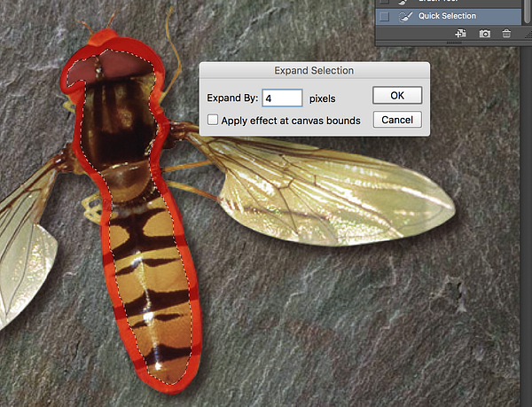Click the 'pixels' unit label

pos(323,98)
